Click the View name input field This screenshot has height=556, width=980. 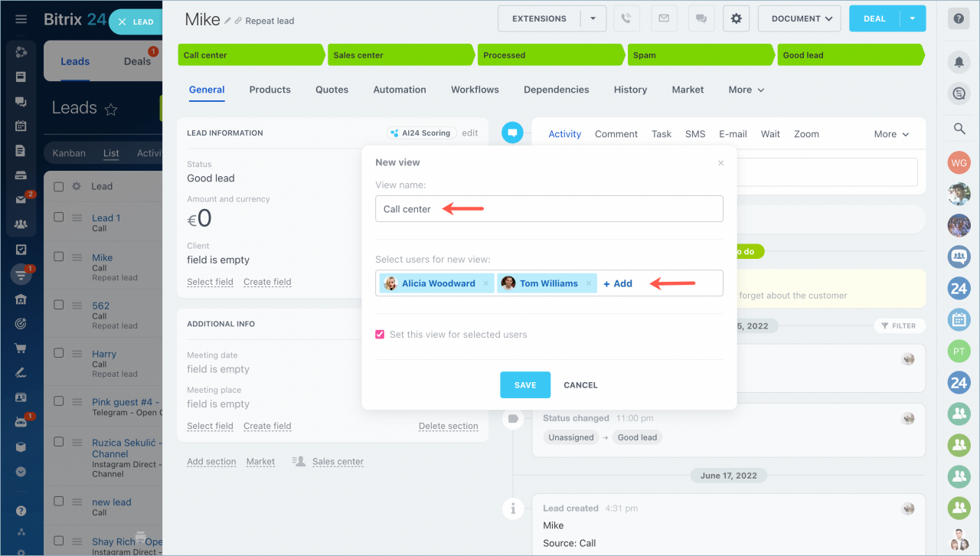click(549, 209)
